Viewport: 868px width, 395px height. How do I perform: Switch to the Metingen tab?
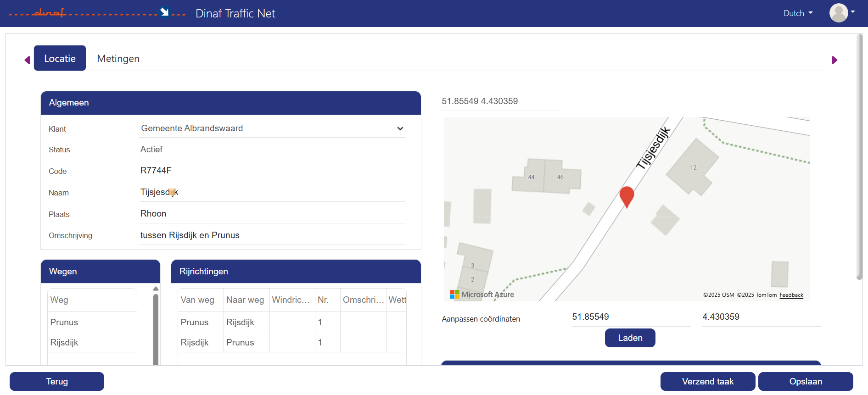tap(118, 59)
